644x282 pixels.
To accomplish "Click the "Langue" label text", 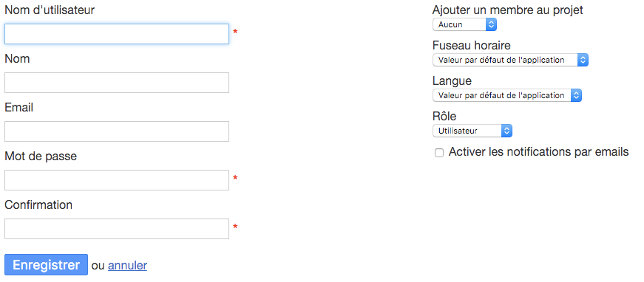I will tap(452, 81).
